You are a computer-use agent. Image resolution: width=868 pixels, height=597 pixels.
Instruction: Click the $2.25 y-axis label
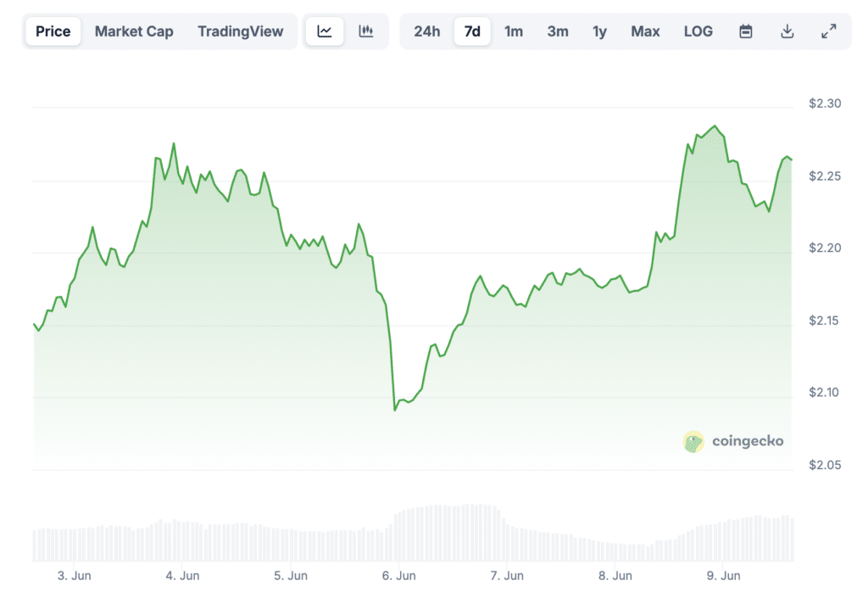(x=825, y=176)
